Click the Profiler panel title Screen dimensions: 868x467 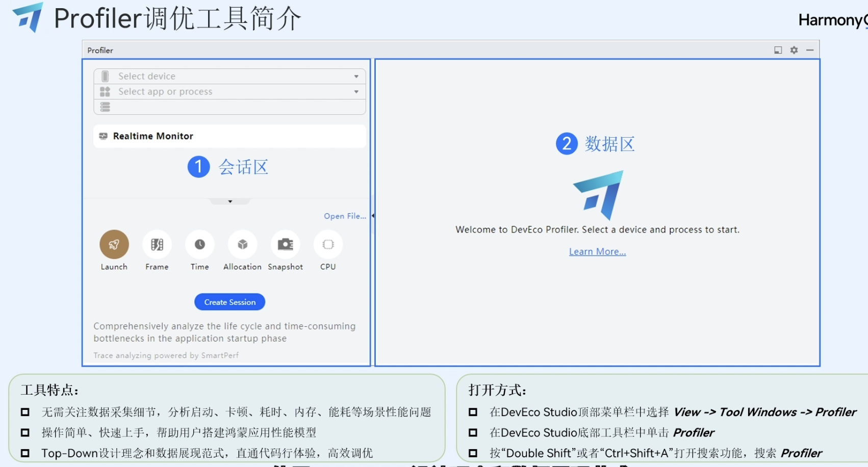pyautogui.click(x=100, y=50)
